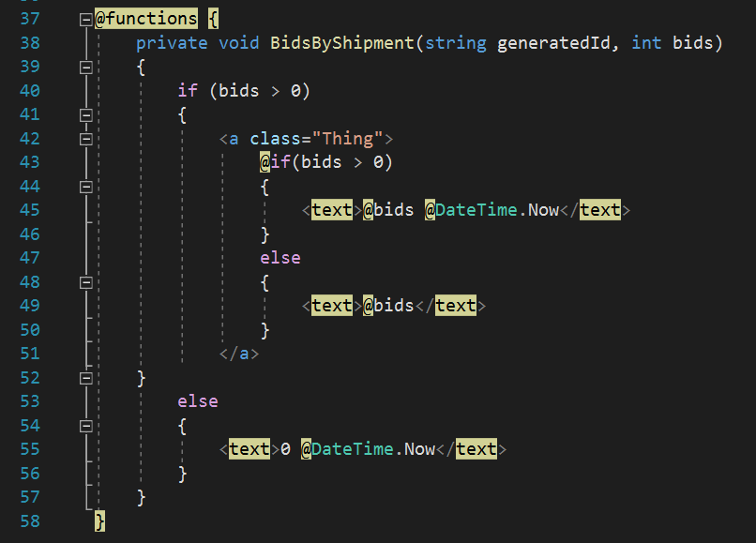Viewport: 756px width, 543px height.
Task: Click the int bids parameter on line 38
Action: (x=673, y=42)
